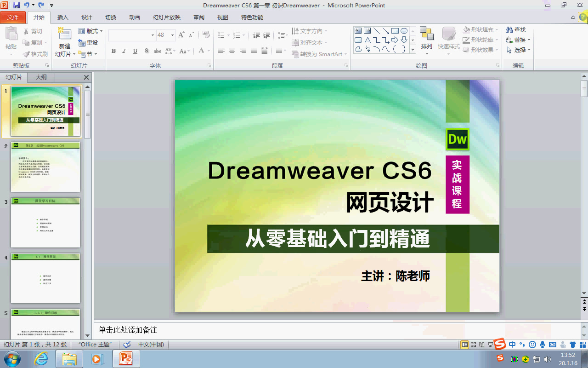The width and height of the screenshot is (588, 368).
Task: Toggle numbered list formatting
Action: click(237, 35)
